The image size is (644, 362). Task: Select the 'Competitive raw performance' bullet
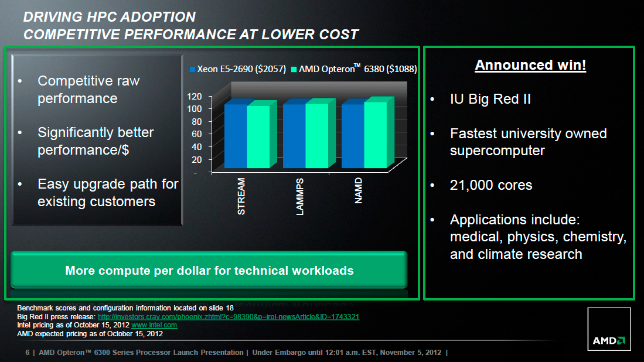88,90
